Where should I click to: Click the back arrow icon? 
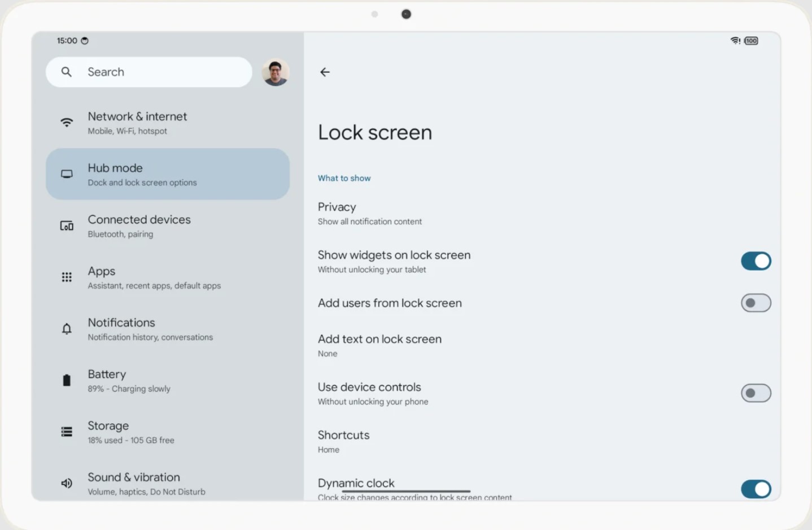(x=325, y=72)
